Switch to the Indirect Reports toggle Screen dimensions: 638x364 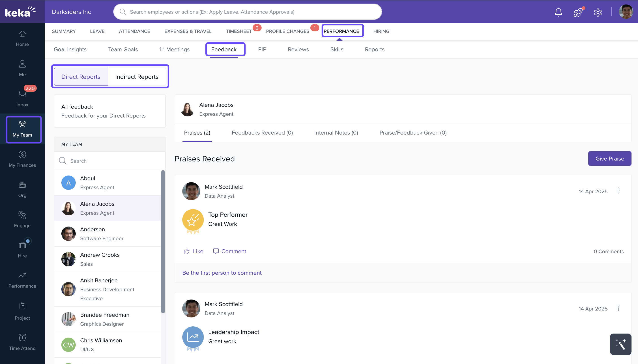point(137,77)
